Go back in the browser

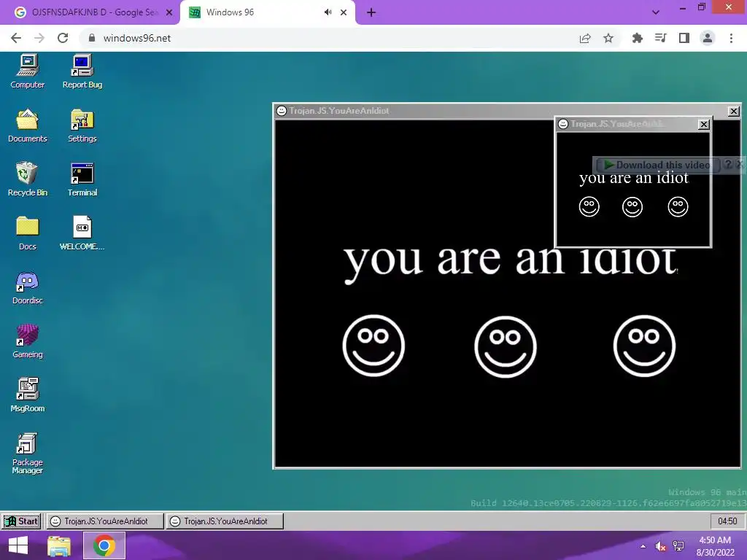pyautogui.click(x=16, y=38)
